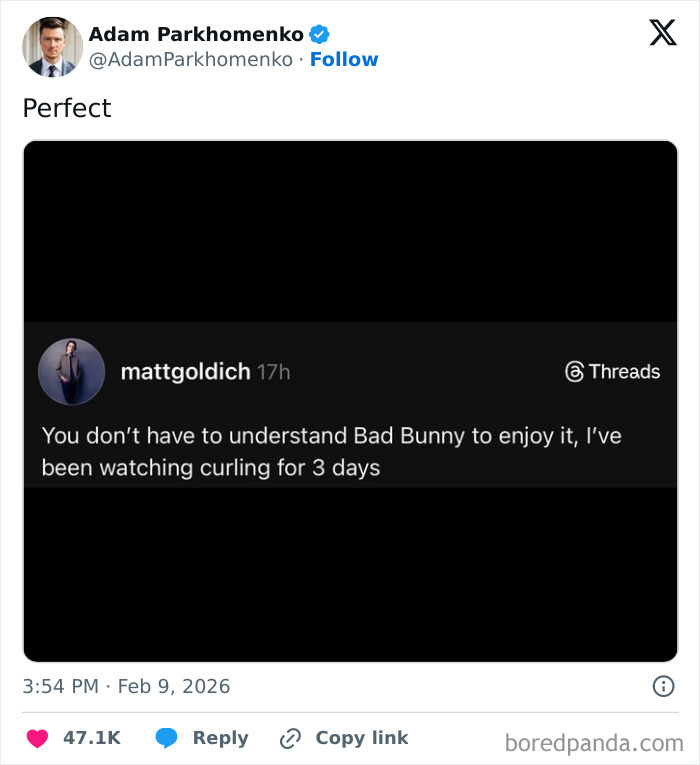The width and height of the screenshot is (700, 765).
Task: Open the 3:54 PM Feb 9 timestamp
Action: click(x=126, y=686)
